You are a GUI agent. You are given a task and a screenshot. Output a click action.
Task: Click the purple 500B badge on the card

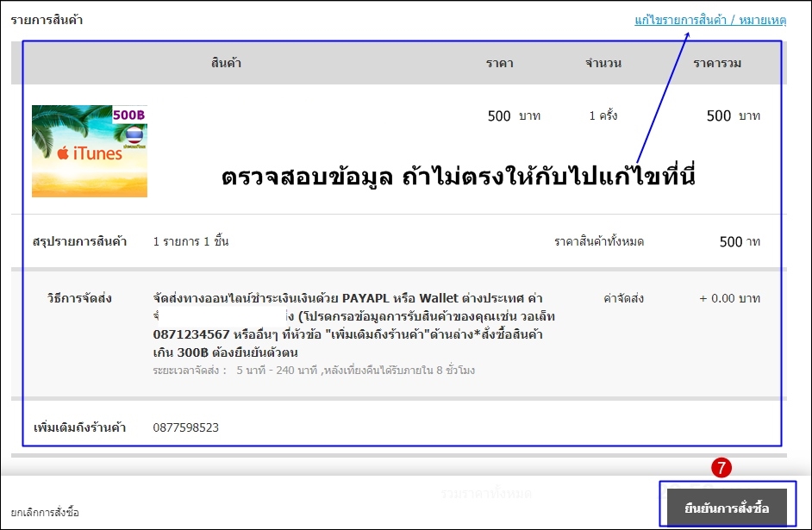129,115
